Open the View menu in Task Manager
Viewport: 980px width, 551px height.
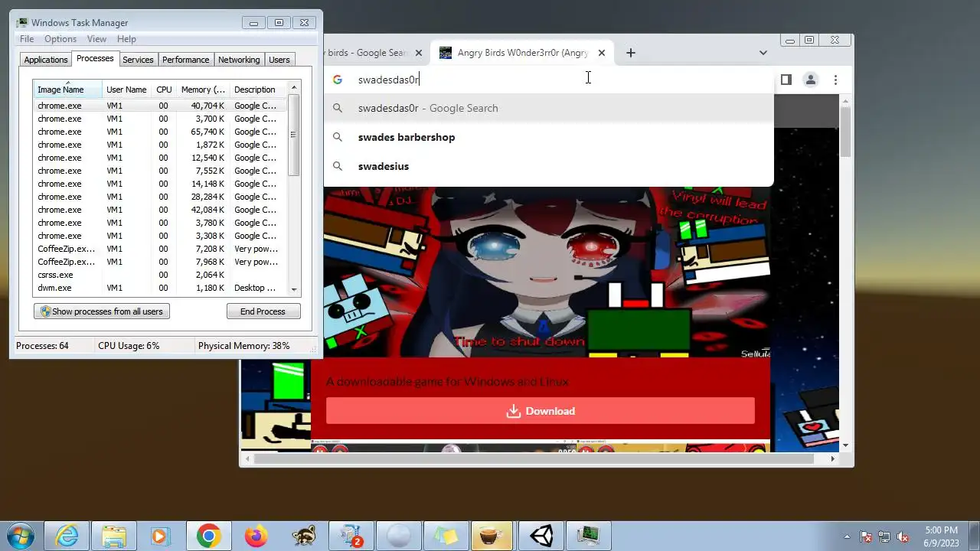point(96,39)
